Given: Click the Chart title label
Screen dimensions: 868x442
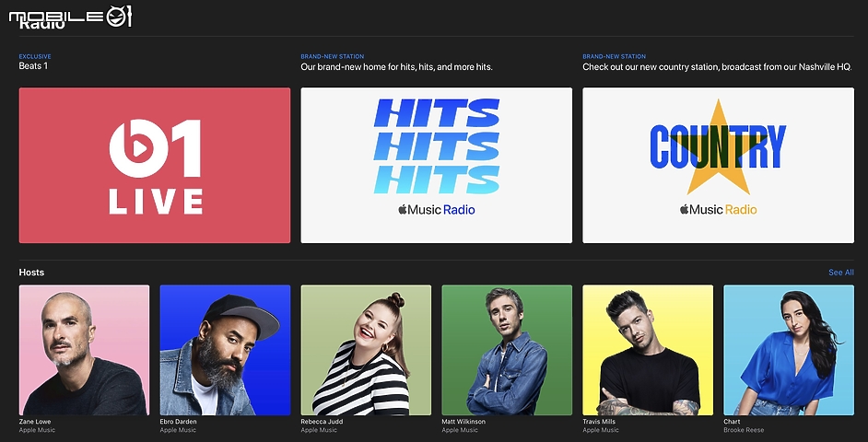Looking at the screenshot, I should (732, 422).
